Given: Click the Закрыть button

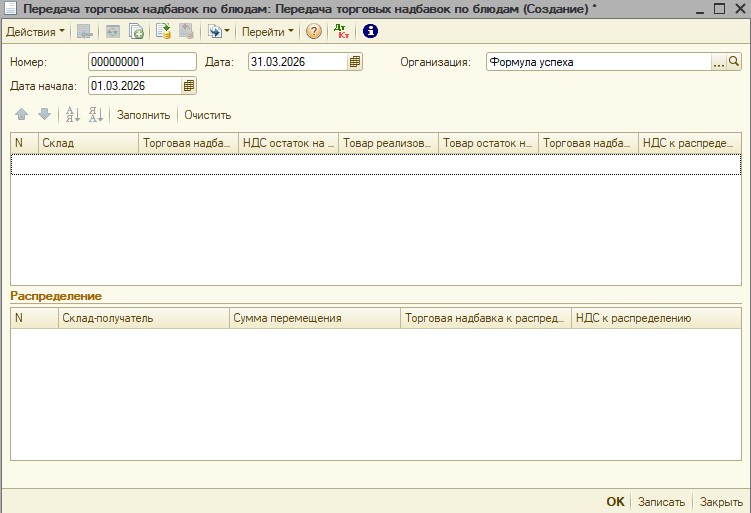Looking at the screenshot, I should [x=720, y=502].
